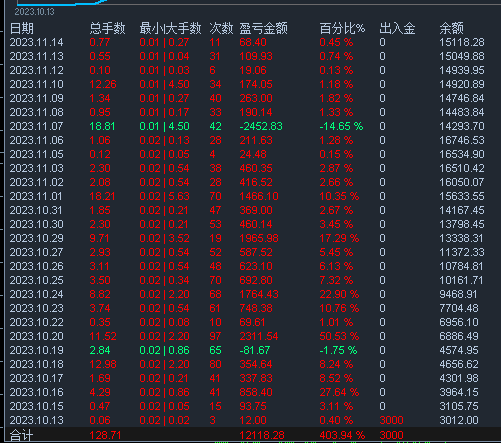Image resolution: width=501 pixels, height=443 pixels.
Task: Click the 合计 total row label
Action: [x=22, y=435]
